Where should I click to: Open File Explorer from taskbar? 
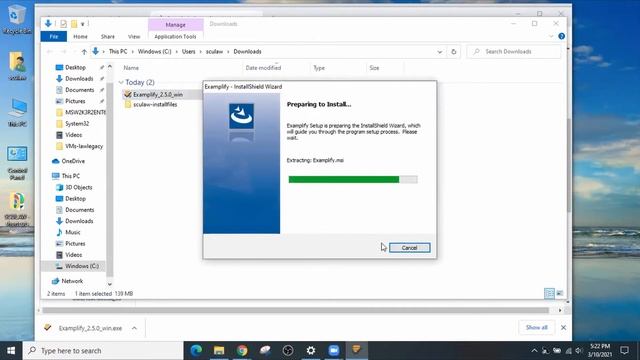point(219,351)
